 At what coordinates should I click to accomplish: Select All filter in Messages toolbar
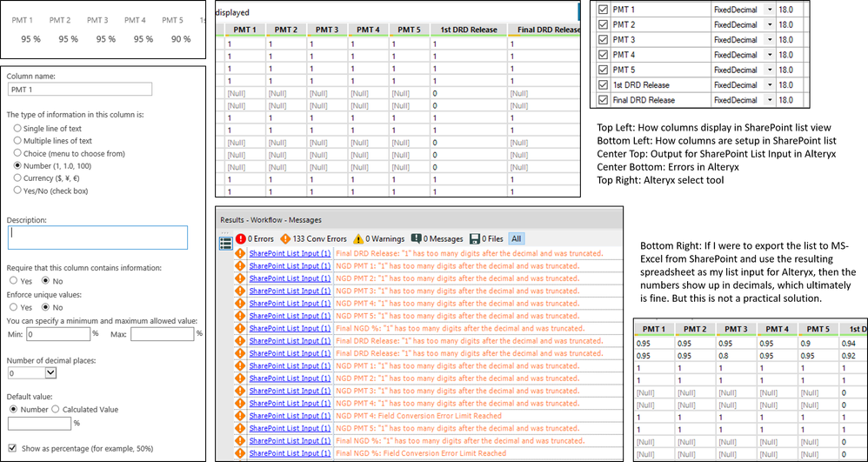tap(516, 238)
